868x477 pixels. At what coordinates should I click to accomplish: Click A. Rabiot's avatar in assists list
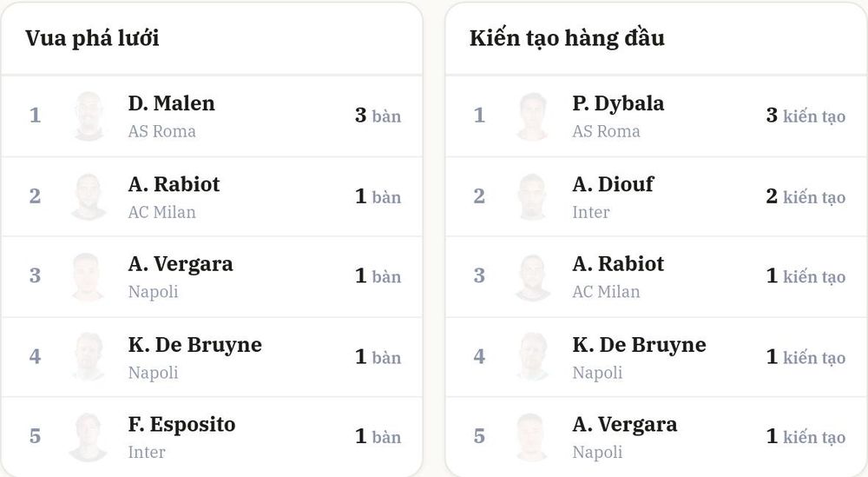point(533,276)
